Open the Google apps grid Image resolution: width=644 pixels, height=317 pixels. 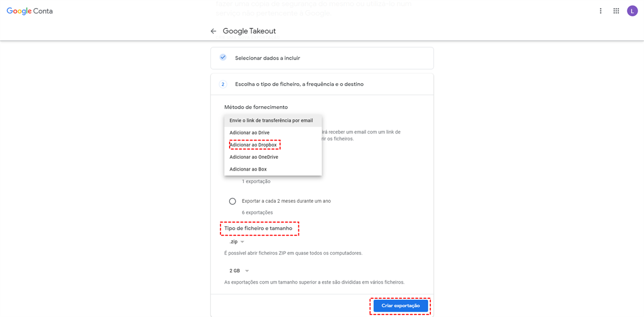(616, 11)
